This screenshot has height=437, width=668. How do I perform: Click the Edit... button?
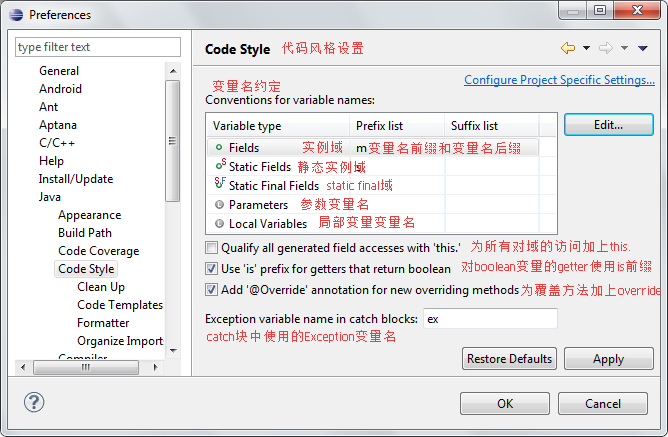(608, 125)
